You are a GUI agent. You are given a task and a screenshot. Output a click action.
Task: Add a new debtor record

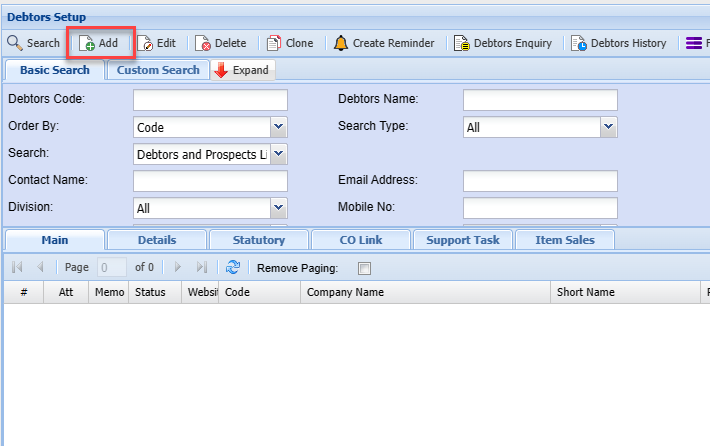pyautogui.click(x=99, y=43)
